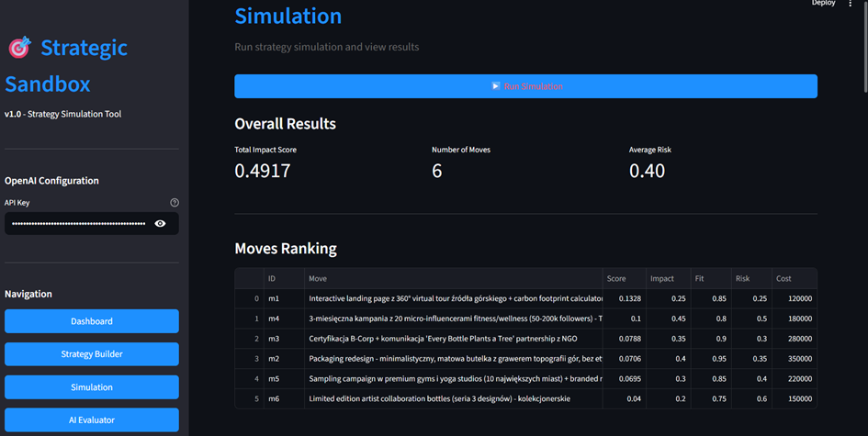The image size is (868, 436).
Task: Sort table by the Move column header
Action: click(454, 278)
